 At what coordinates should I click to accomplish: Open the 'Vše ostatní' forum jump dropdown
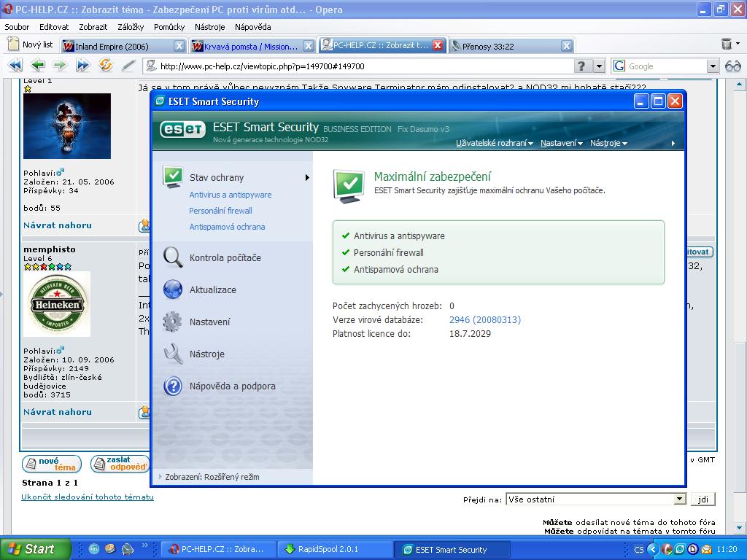click(596, 499)
